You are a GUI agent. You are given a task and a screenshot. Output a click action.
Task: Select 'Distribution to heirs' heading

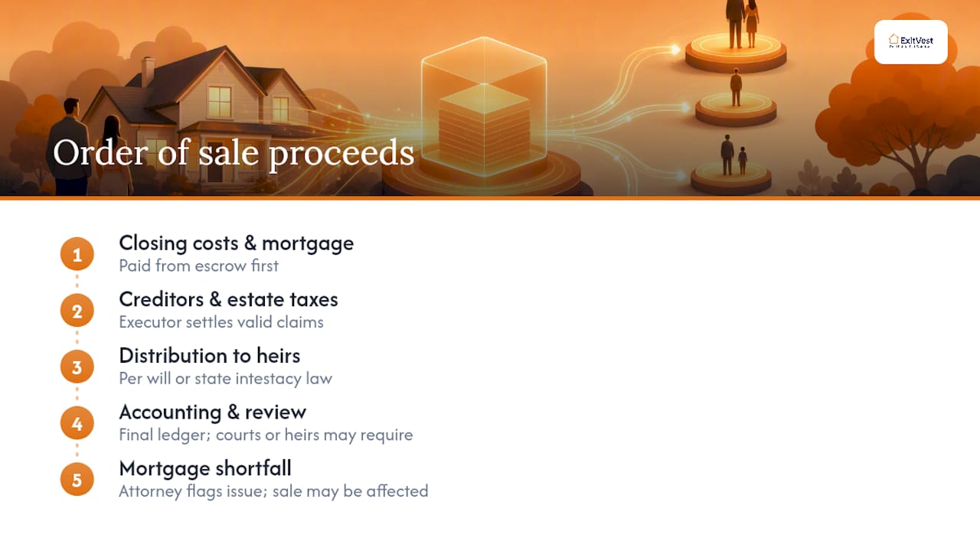click(210, 356)
